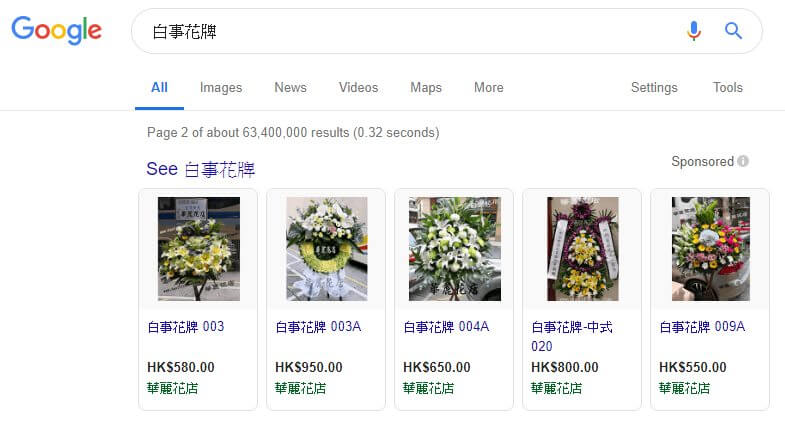785x422 pixels.
Task: Open the 白事花牌 004A white lily thumbnail
Action: pos(455,249)
